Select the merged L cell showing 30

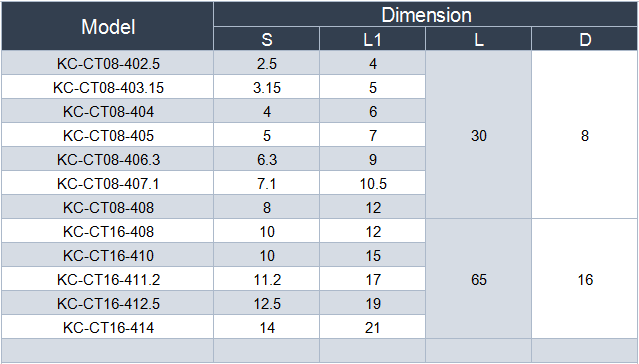click(478, 135)
